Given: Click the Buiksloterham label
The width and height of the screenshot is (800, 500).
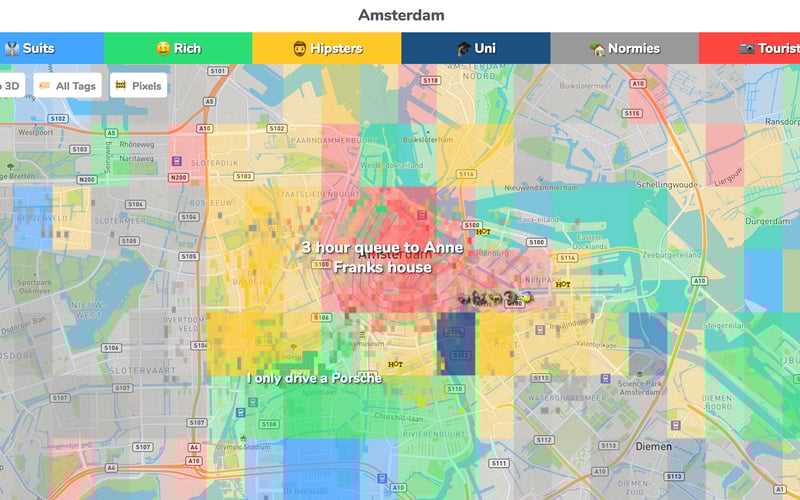Looking at the screenshot, I should (428, 139).
